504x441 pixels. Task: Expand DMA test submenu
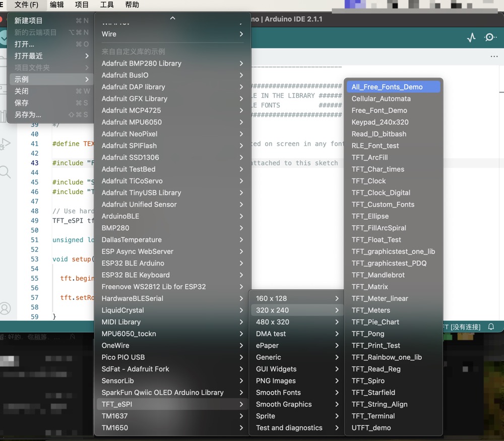tap(297, 334)
